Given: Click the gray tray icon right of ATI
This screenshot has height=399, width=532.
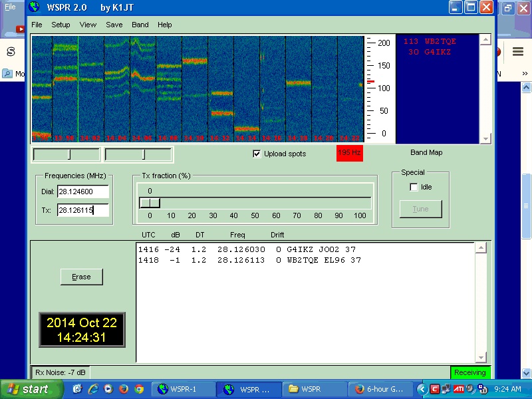Looking at the screenshot, I should [470, 389].
